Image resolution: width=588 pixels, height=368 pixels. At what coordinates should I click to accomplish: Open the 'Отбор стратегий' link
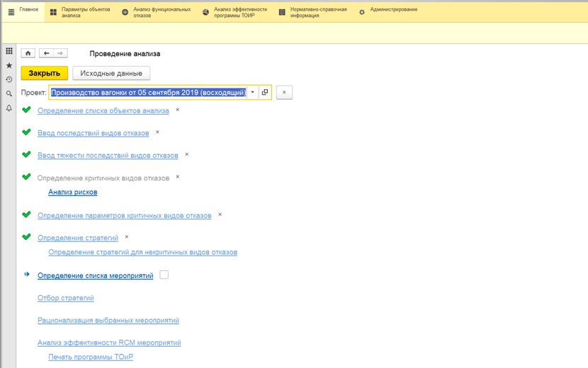(66, 298)
